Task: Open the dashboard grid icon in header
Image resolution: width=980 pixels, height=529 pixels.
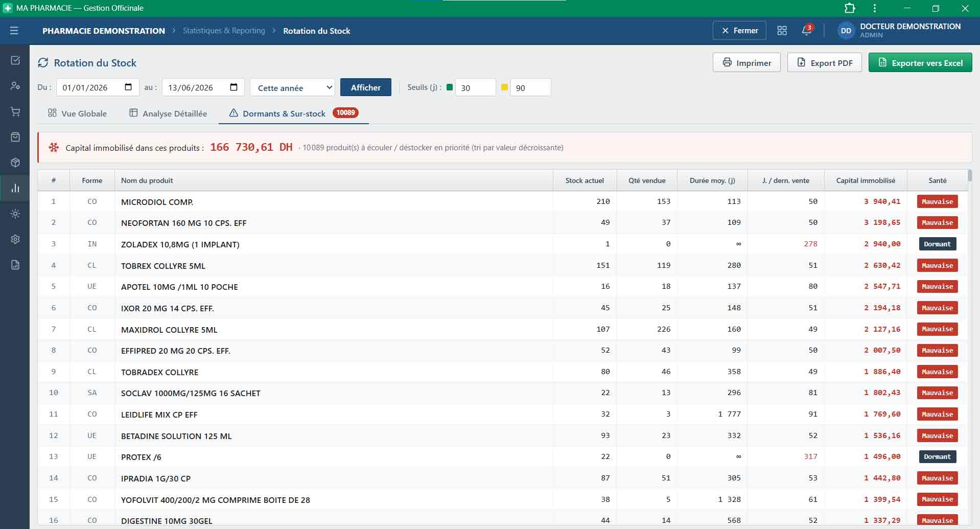Action: tap(782, 31)
